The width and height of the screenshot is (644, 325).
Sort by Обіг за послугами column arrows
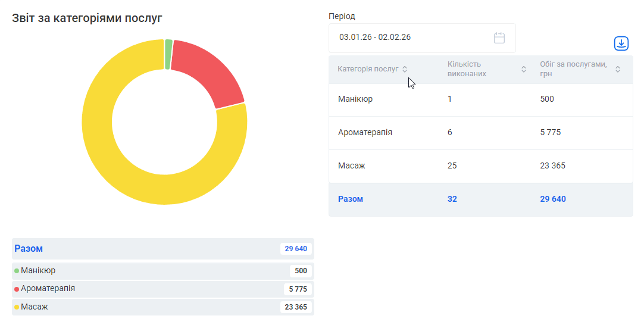click(618, 69)
